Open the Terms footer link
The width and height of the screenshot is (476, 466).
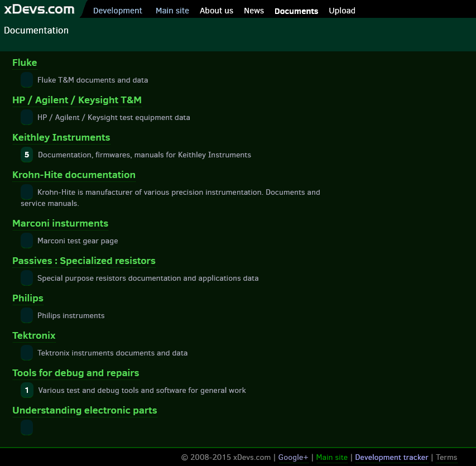click(446, 457)
